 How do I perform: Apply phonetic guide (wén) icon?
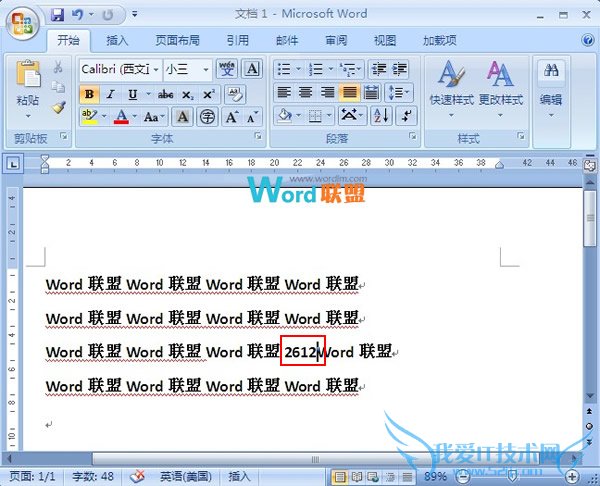tap(227, 69)
